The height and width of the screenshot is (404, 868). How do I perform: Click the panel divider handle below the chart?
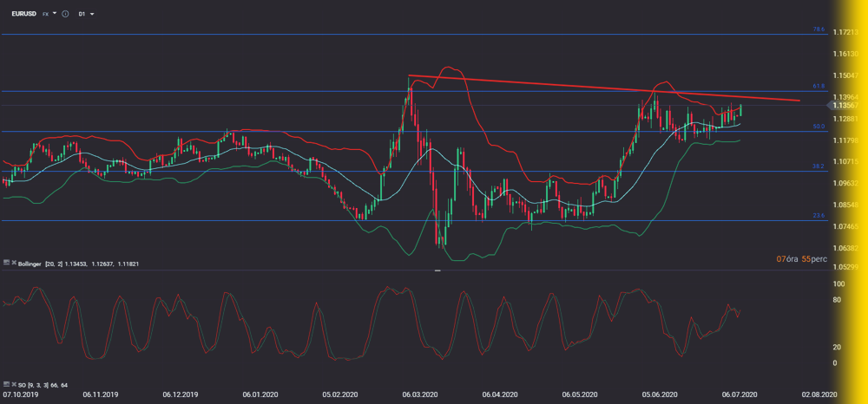437,270
